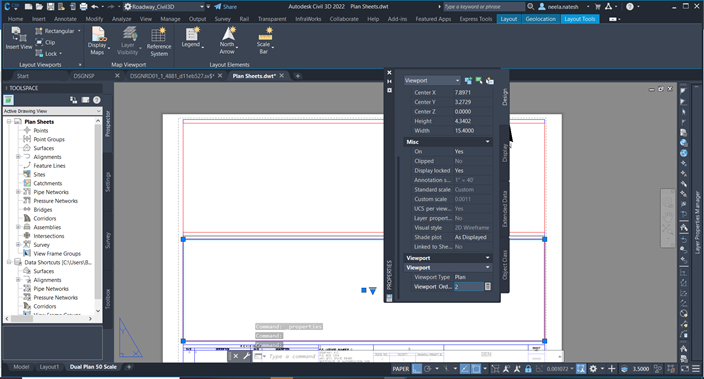Click the search magnifier icon
Viewport: 704px width, 379px height.
(x=531, y=7)
